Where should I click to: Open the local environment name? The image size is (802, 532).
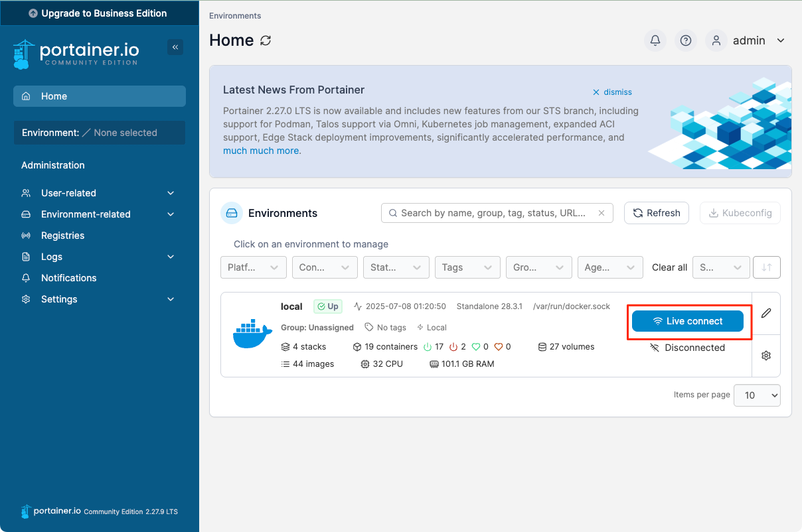pyautogui.click(x=291, y=306)
